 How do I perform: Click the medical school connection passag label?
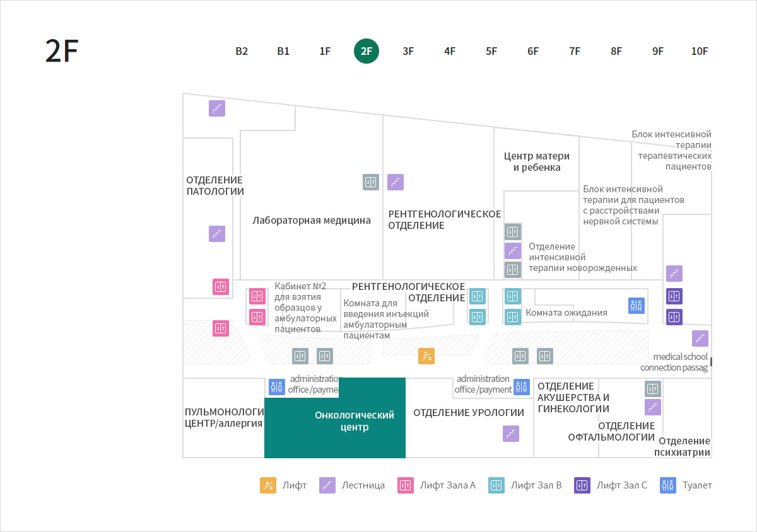pos(674,362)
